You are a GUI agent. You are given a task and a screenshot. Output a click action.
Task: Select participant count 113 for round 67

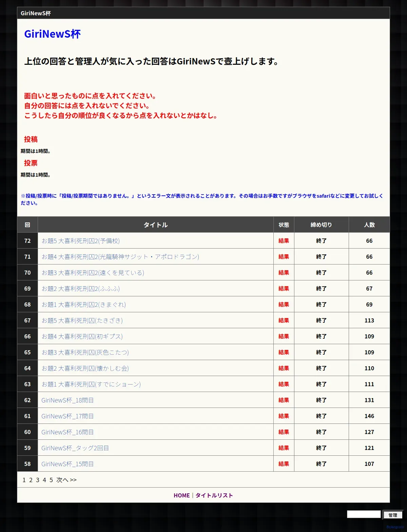tap(369, 320)
